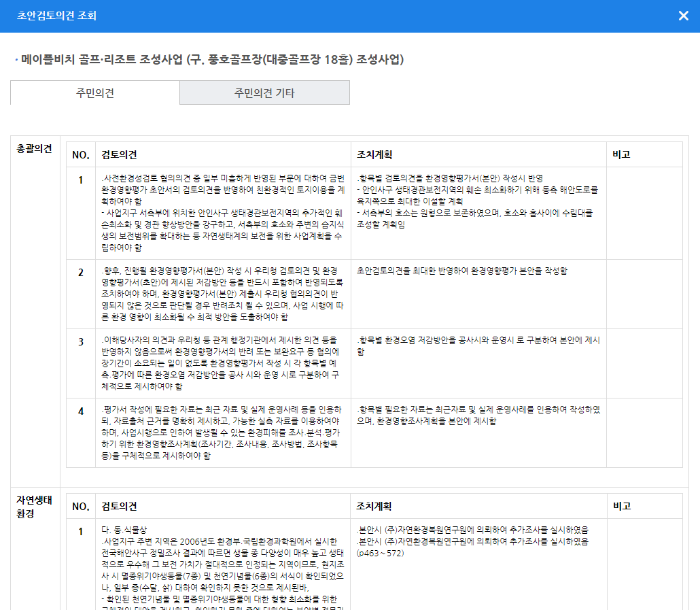The width and height of the screenshot is (700, 610).
Task: Click the 초안검토의견을 최대한 반영하여 action plan cell
Action: tap(461, 271)
